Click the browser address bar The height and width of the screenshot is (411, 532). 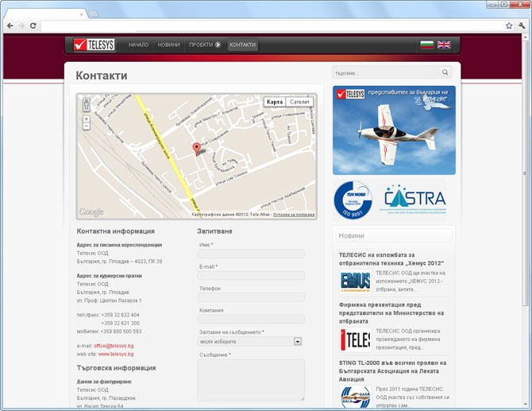(272, 25)
